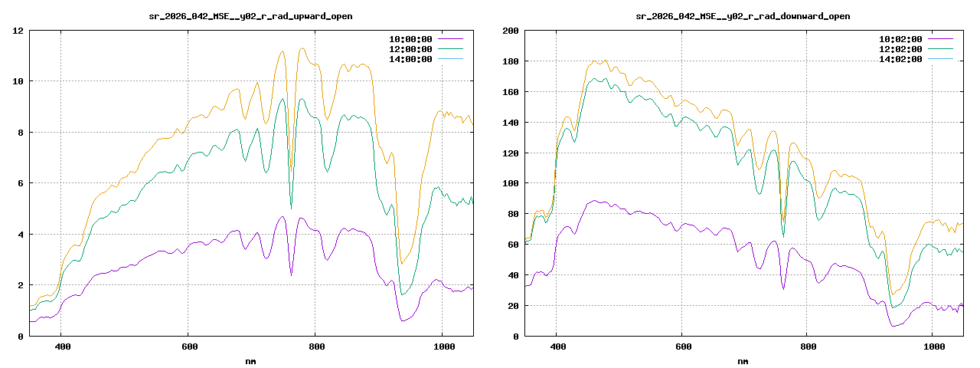
Task: Click the 10:02:00 legend entry text
Action: click(900, 38)
